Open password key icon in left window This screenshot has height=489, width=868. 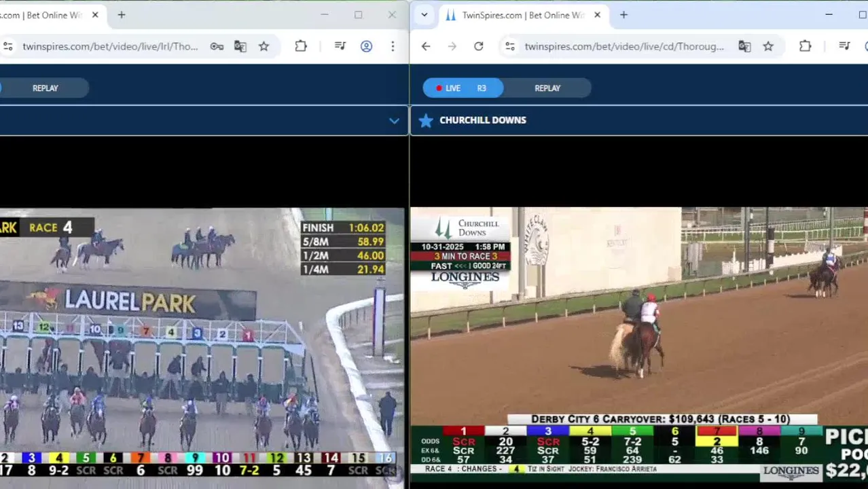(x=217, y=46)
